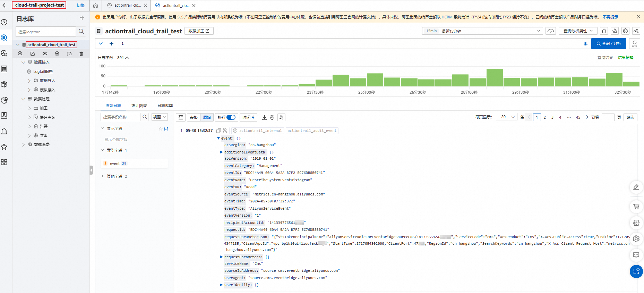Click the page number jump input box

[x=608, y=117]
